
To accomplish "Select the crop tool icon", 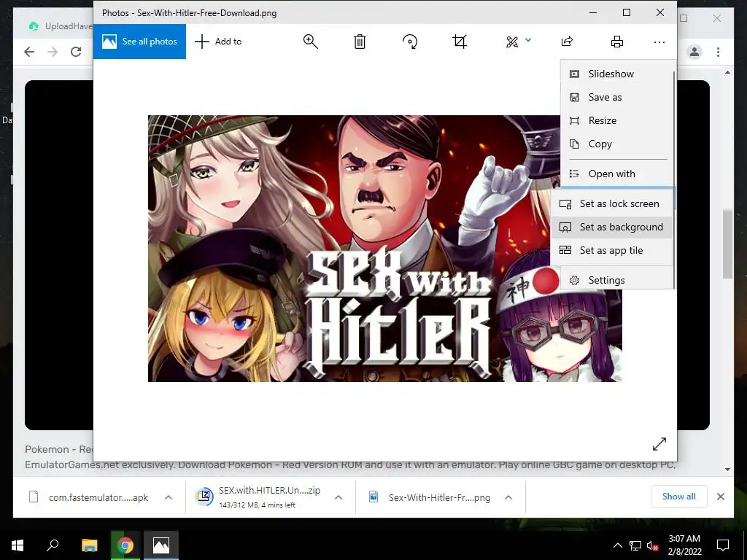I will click(460, 42).
